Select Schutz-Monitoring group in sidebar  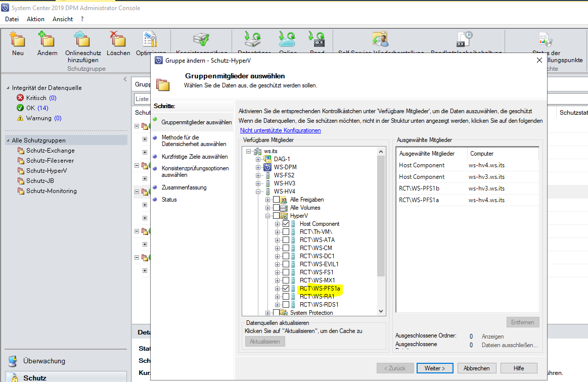coord(52,191)
